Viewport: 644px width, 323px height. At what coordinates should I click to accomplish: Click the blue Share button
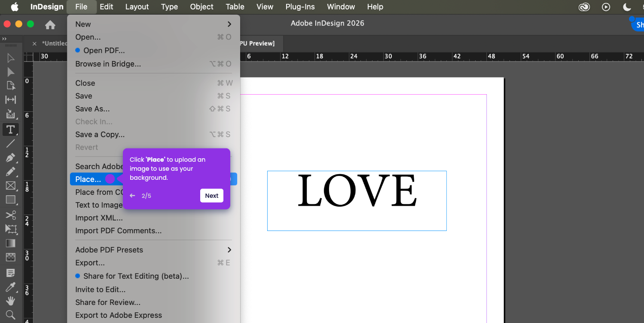click(638, 25)
